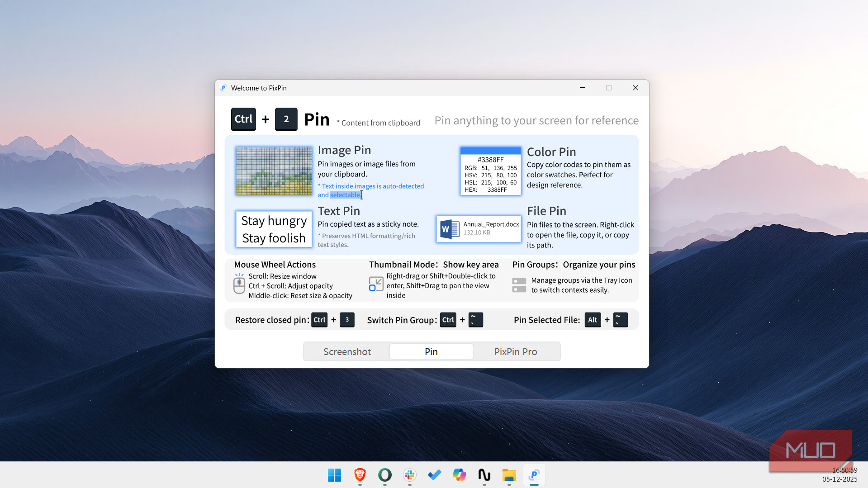Click the Alt key for Pin Selected File
The image size is (868, 488).
click(x=593, y=320)
